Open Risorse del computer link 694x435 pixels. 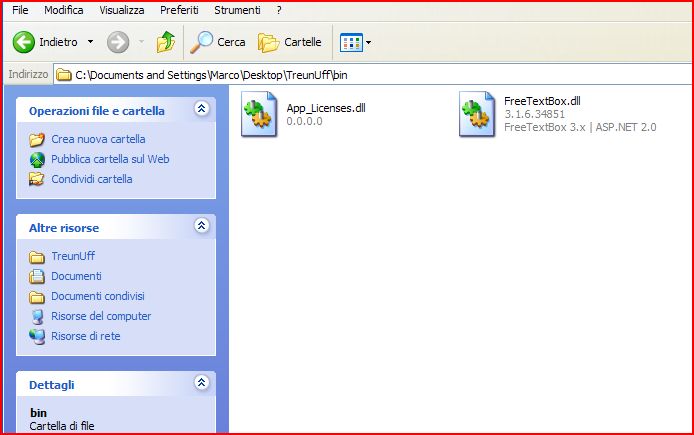[101, 316]
